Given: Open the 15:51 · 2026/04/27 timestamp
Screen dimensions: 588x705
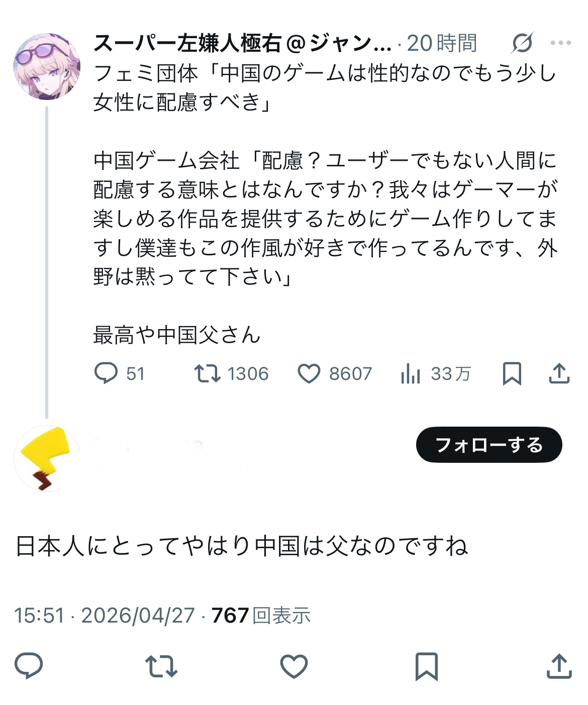Looking at the screenshot, I should (x=105, y=616).
